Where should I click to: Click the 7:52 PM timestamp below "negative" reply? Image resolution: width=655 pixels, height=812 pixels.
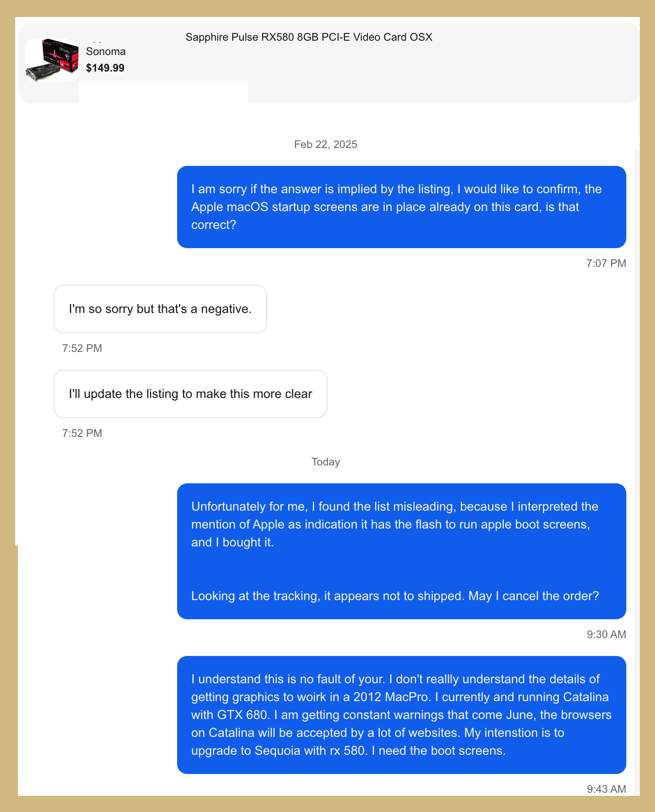point(82,348)
